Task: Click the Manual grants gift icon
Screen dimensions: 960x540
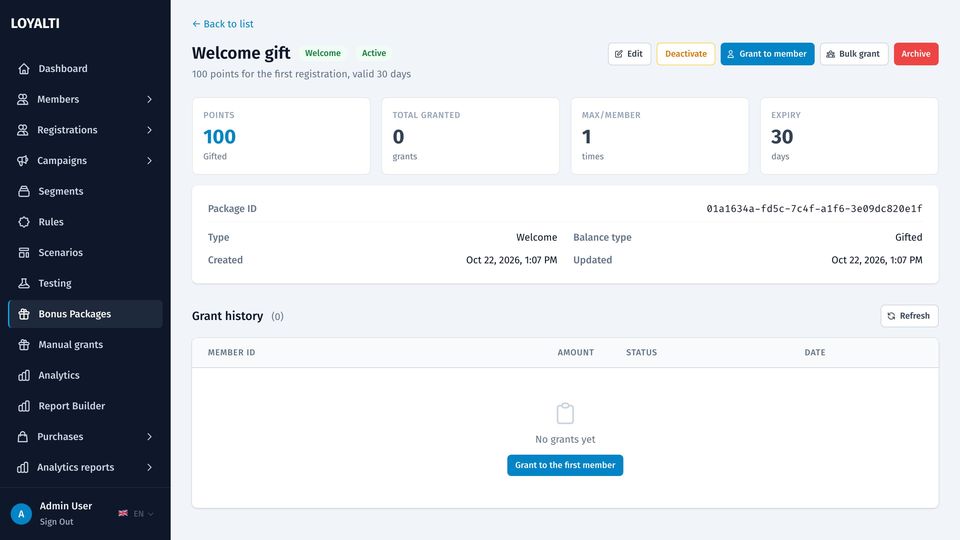Action: point(24,345)
